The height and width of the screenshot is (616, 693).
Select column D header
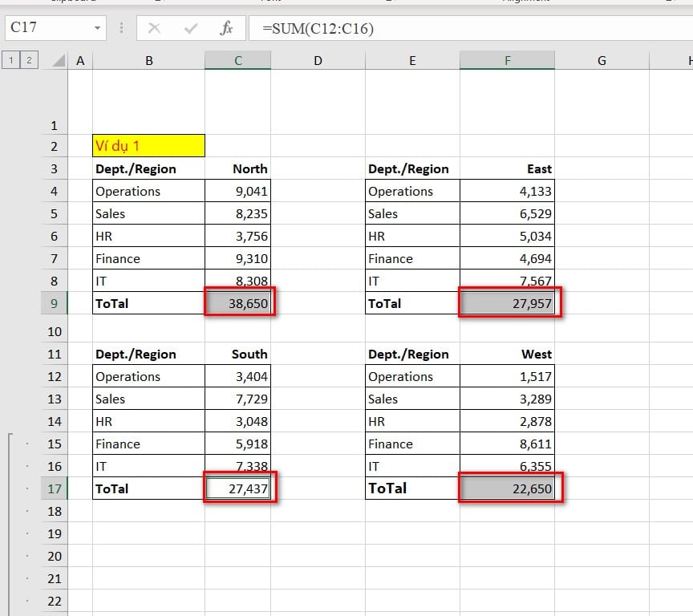pyautogui.click(x=318, y=60)
